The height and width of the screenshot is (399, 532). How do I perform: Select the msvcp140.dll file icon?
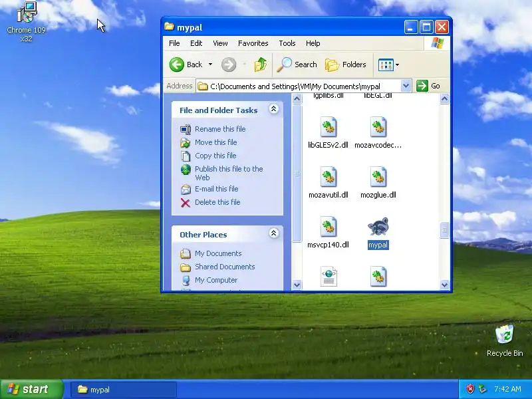click(329, 227)
